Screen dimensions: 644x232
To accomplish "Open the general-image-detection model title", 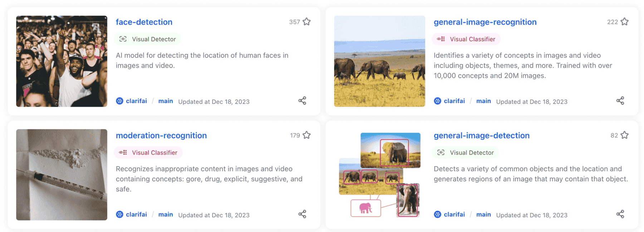I will point(481,136).
